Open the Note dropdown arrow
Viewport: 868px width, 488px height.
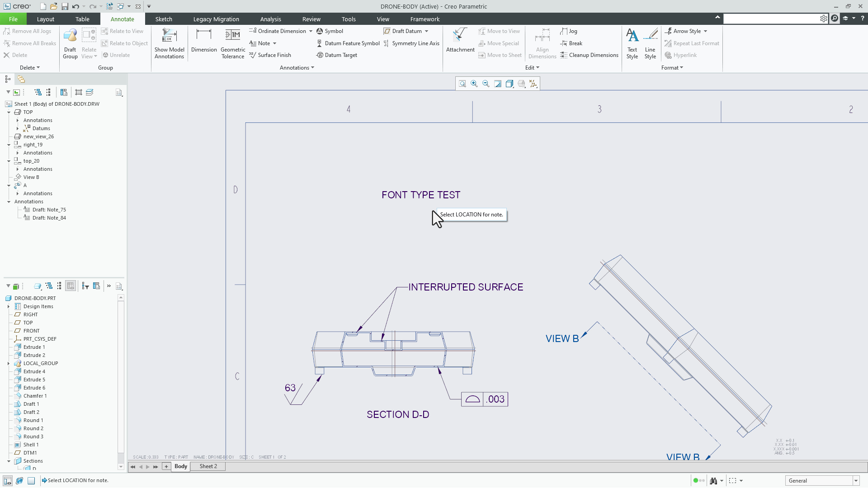pyautogui.click(x=274, y=43)
